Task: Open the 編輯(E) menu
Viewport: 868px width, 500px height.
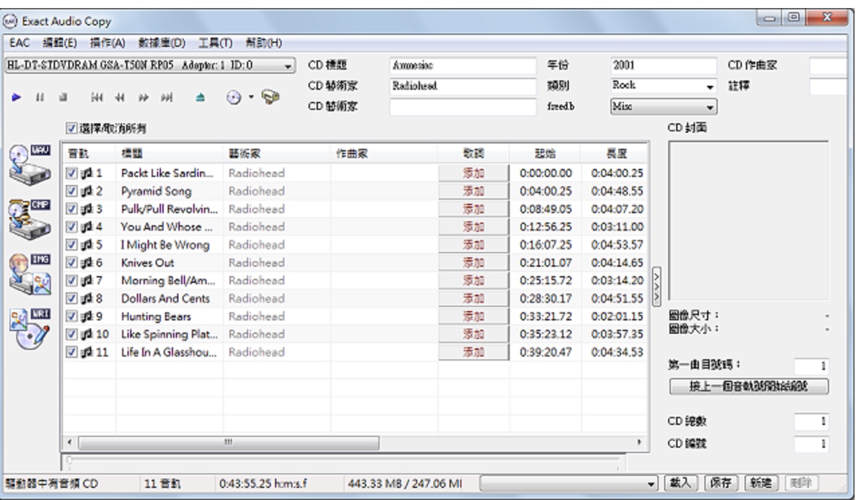Action: 59,43
